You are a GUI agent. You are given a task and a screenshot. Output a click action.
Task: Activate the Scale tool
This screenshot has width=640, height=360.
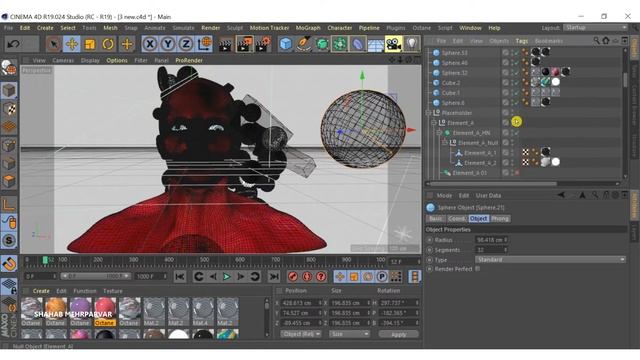(90, 44)
